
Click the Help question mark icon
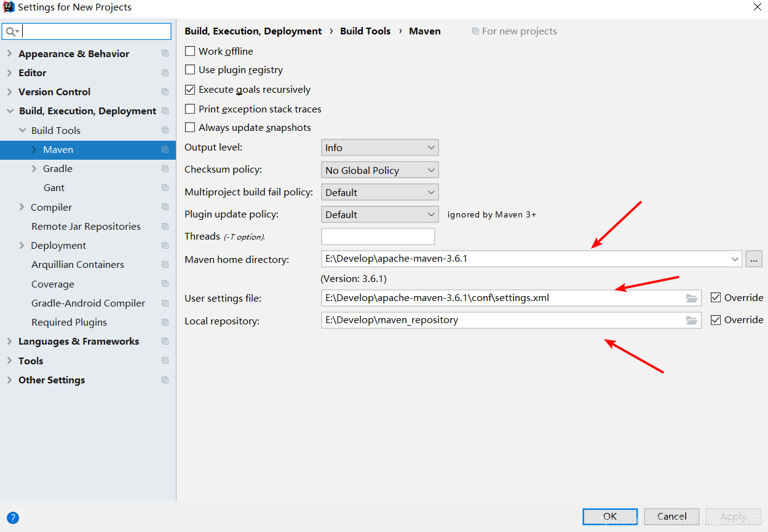coord(13,518)
